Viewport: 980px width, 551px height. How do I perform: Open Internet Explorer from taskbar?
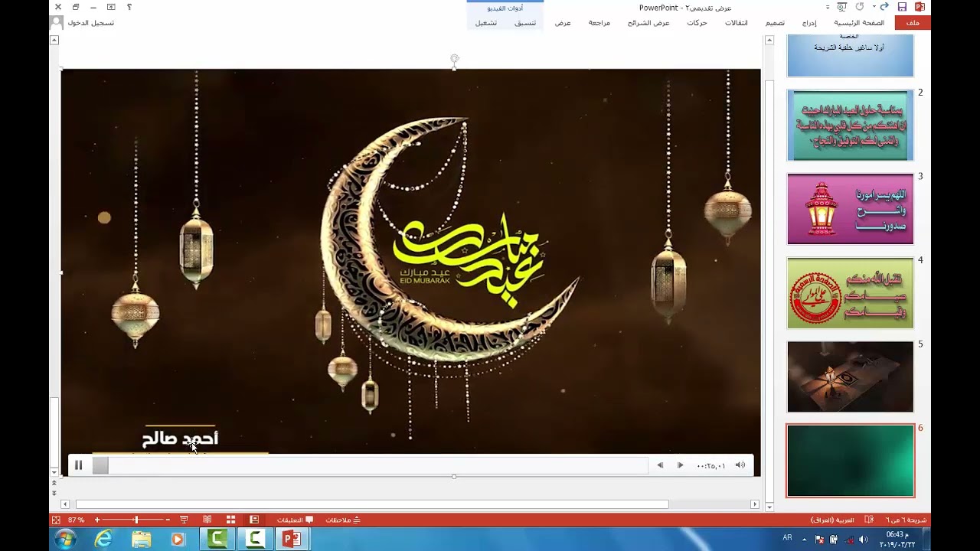pos(103,540)
